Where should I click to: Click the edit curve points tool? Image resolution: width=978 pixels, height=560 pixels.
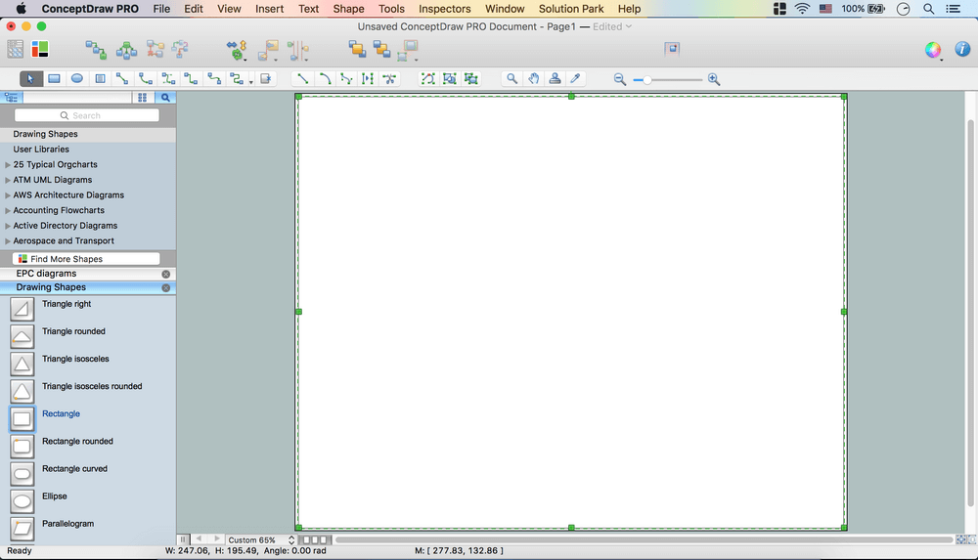(x=428, y=78)
